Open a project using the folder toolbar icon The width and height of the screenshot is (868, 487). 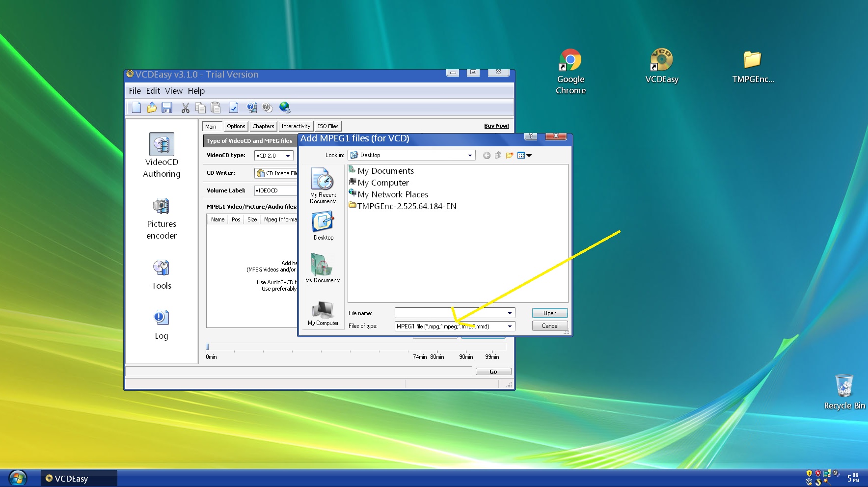point(152,108)
